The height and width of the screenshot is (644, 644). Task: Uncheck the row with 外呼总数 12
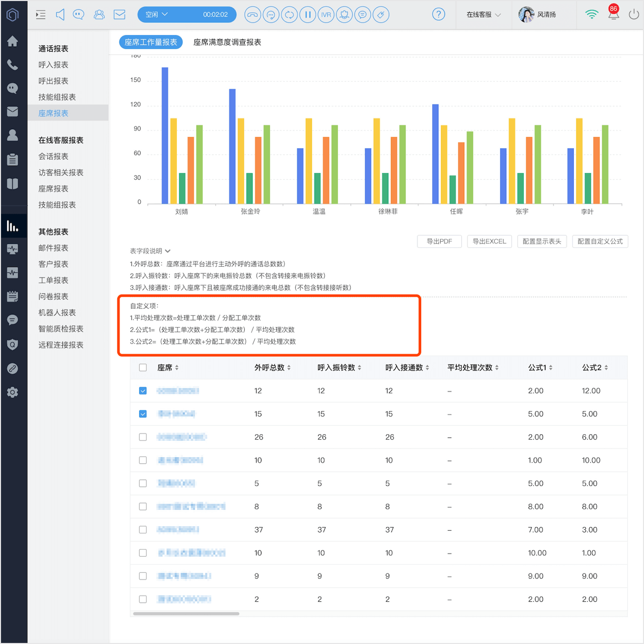point(143,391)
